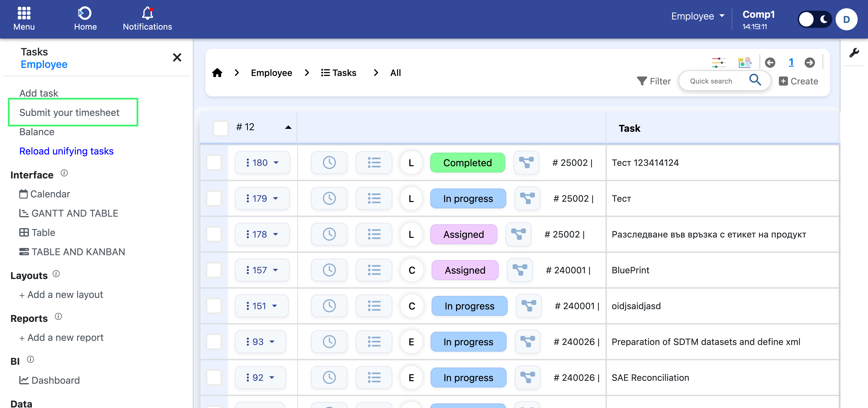Click the home breadcrumb icon
This screenshot has height=408, width=868.
217,73
